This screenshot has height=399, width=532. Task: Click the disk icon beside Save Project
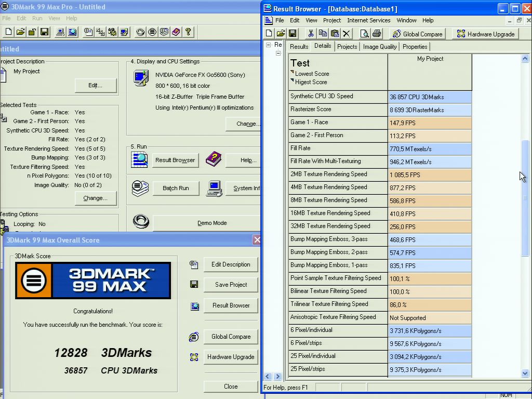point(194,284)
